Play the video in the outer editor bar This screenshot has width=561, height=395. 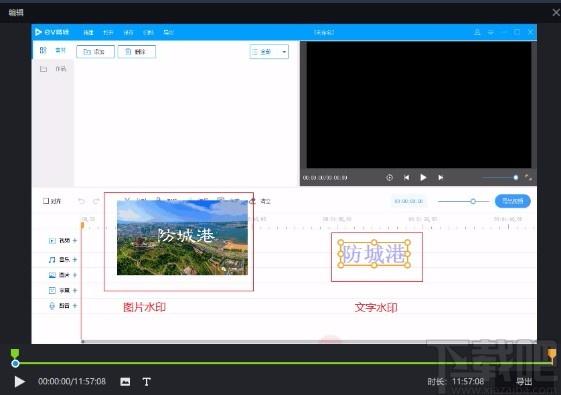point(20,381)
